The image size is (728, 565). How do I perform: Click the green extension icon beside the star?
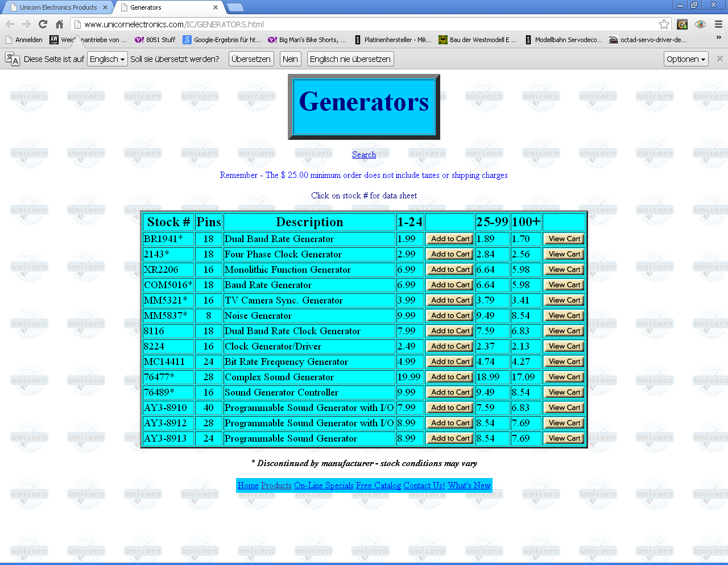click(682, 24)
